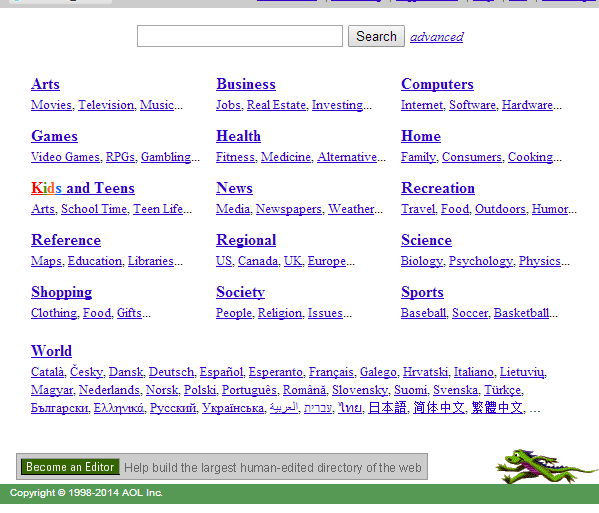Open the Software link
599x513 pixels.
tap(473, 105)
